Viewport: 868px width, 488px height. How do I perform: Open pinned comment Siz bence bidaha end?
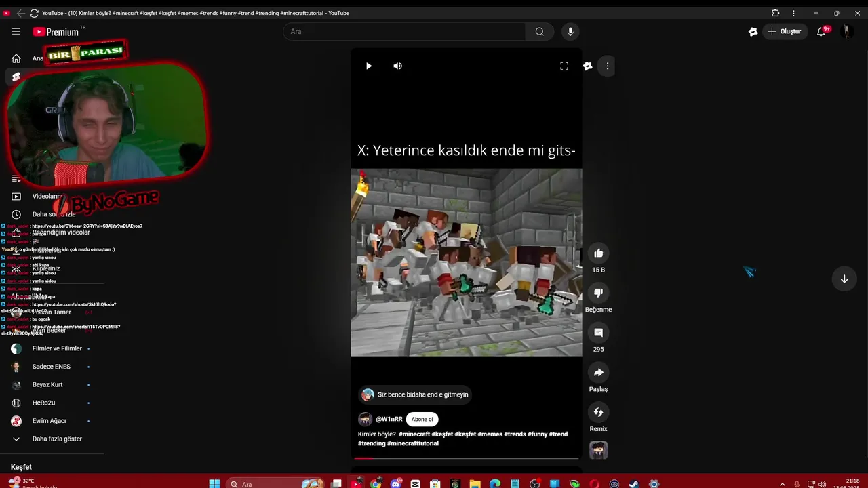click(415, 394)
